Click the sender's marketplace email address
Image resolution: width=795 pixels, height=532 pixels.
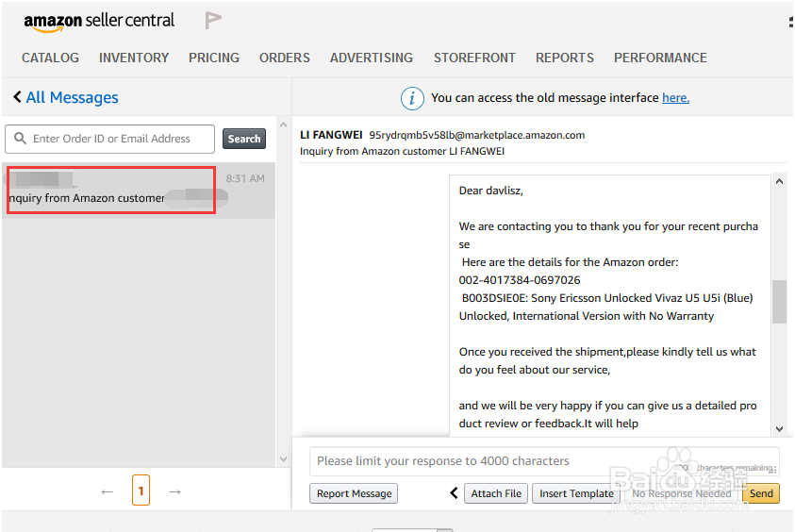pos(476,136)
